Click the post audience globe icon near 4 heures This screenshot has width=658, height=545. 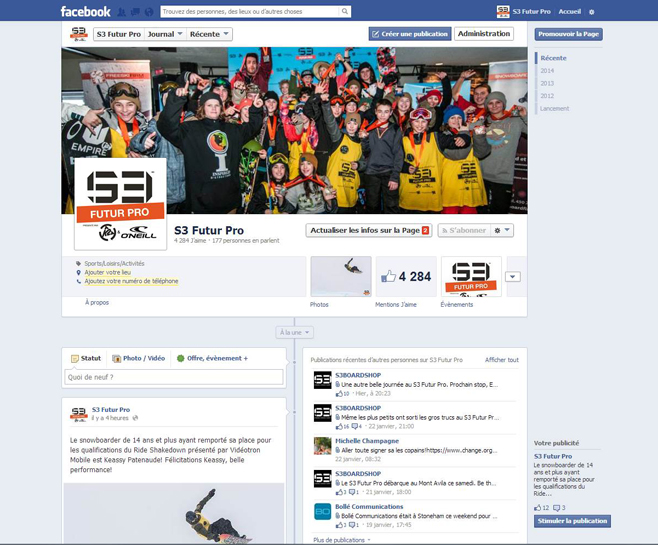click(135, 418)
